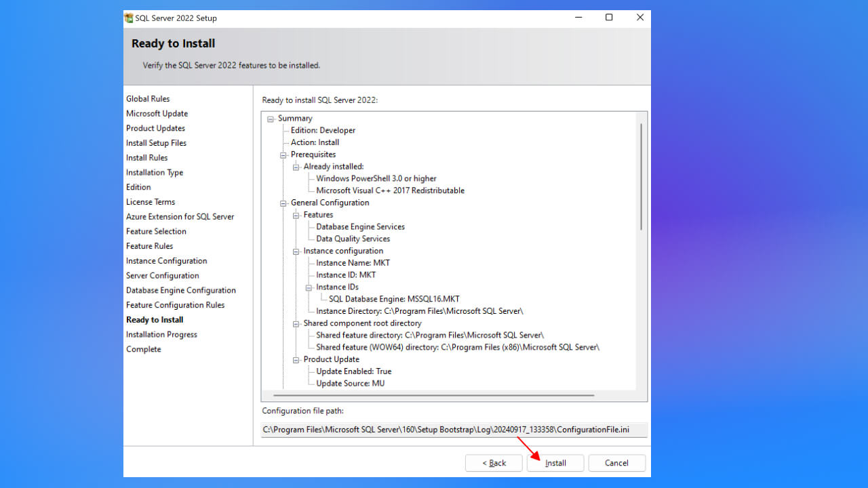Select the Complete step
This screenshot has height=488, width=868.
[144, 350]
